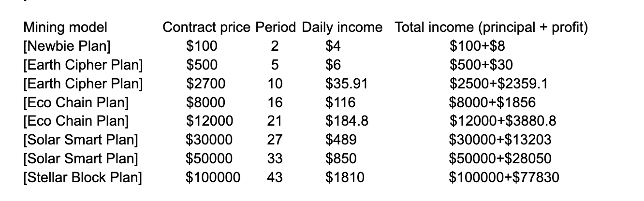Click the $1810 daily income value
644x201 pixels.
click(344, 177)
